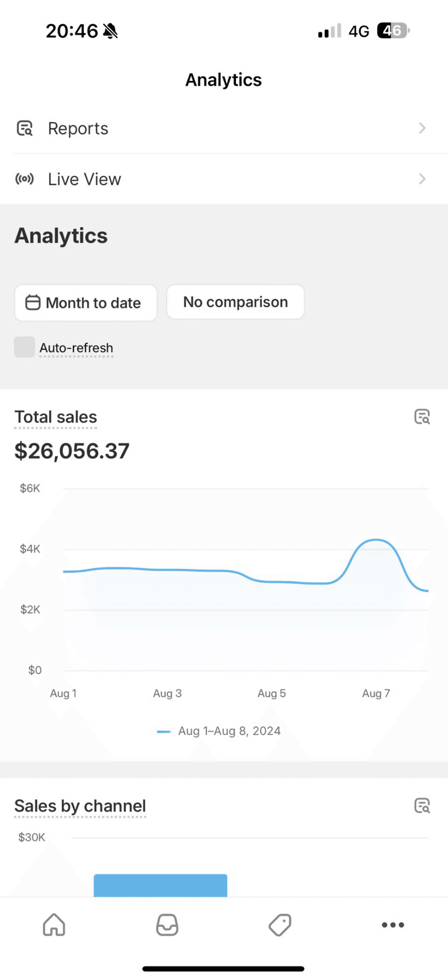
Task: Expand Reports chevron arrow
Action: [422, 128]
